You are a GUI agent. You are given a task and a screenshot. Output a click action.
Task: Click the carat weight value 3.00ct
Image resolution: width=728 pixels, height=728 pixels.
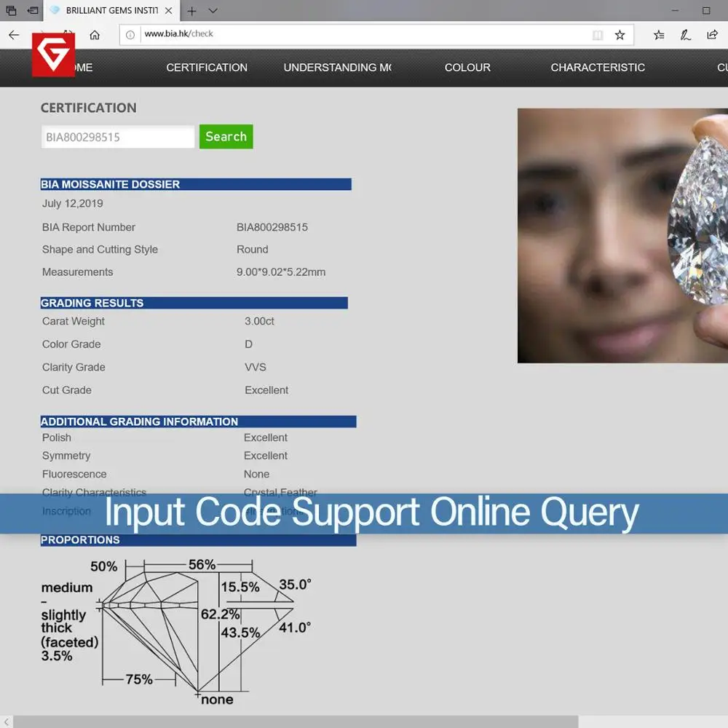pyautogui.click(x=259, y=321)
